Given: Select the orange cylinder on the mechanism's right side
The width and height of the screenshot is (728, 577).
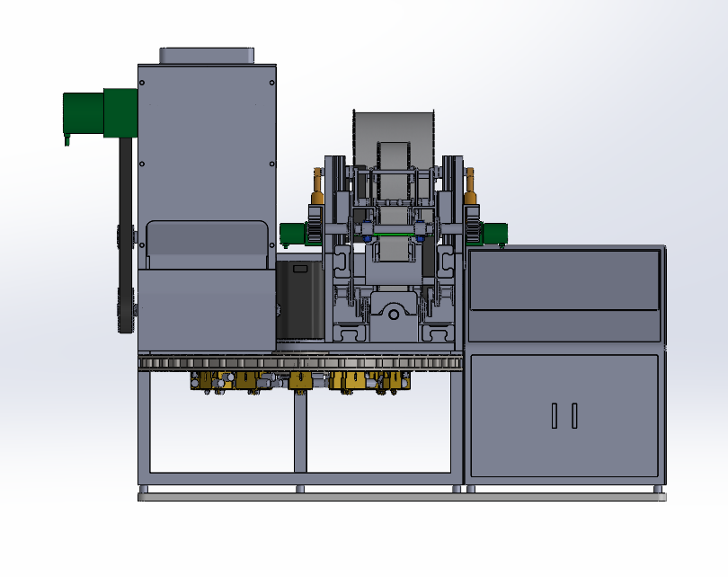Looking at the screenshot, I should coord(470,187).
